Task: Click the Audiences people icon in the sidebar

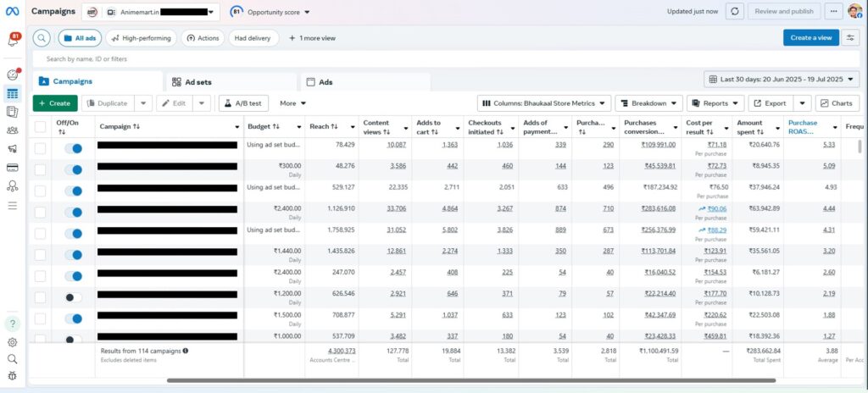Action: tap(12, 130)
